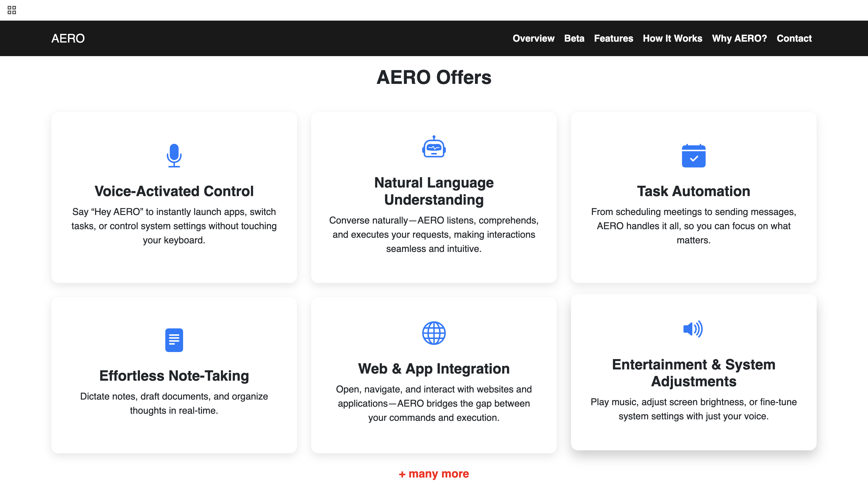Image resolution: width=868 pixels, height=492 pixels.
Task: Select Features in the navigation bar
Action: click(613, 38)
